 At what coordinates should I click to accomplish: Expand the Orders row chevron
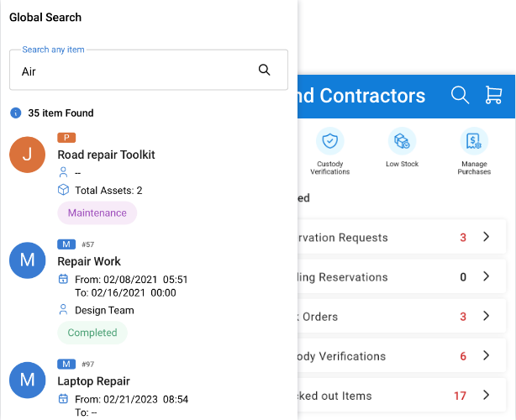[x=486, y=316]
